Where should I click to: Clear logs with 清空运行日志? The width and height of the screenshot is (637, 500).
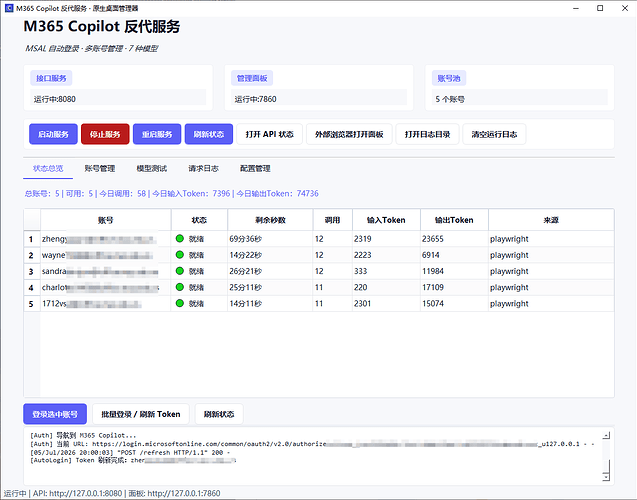[x=494, y=134]
